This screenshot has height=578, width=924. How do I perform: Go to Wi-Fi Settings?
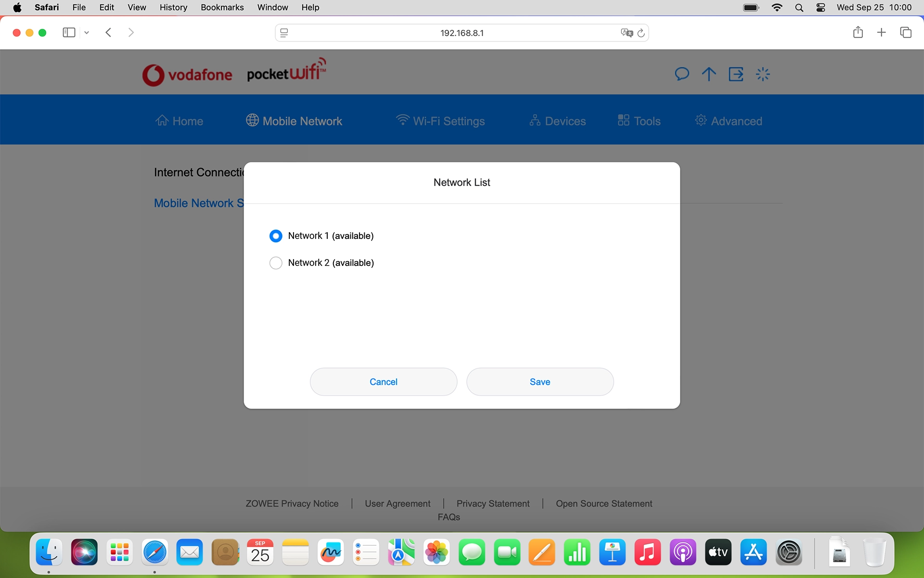440,121
